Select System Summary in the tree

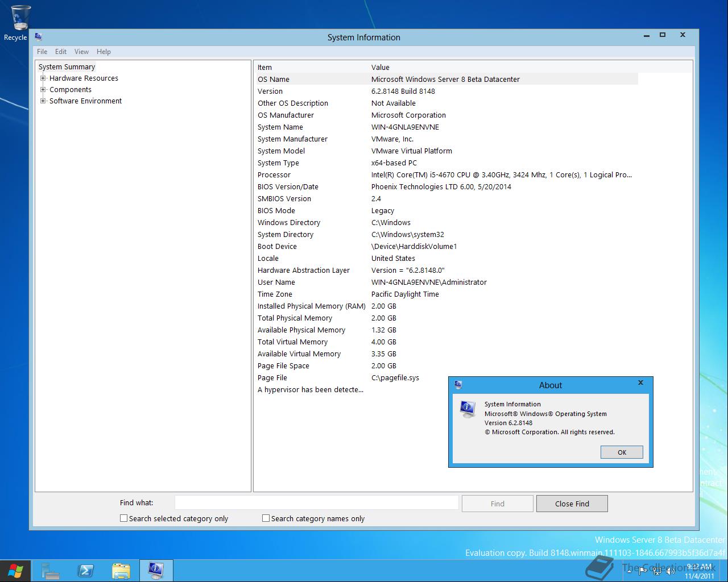[67, 66]
